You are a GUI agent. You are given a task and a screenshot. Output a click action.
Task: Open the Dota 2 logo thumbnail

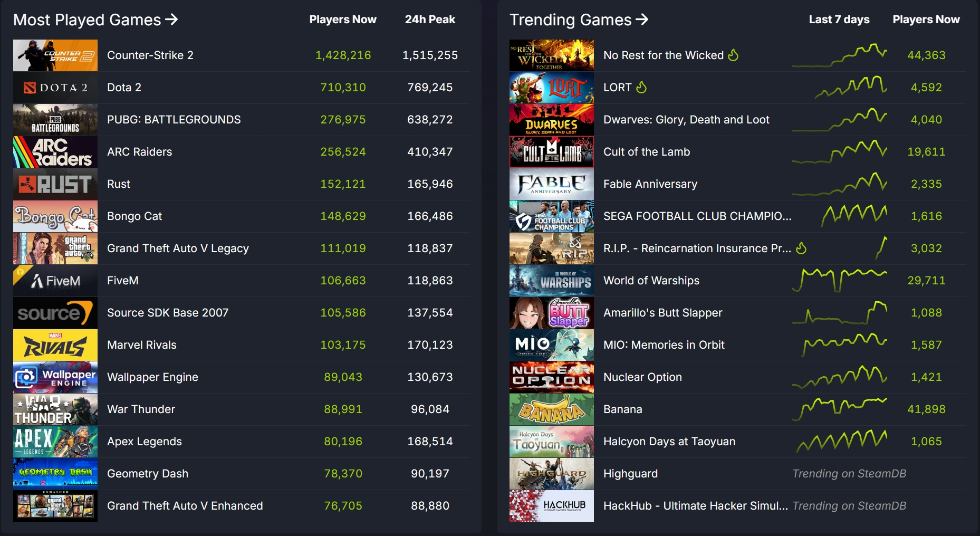pyautogui.click(x=55, y=88)
